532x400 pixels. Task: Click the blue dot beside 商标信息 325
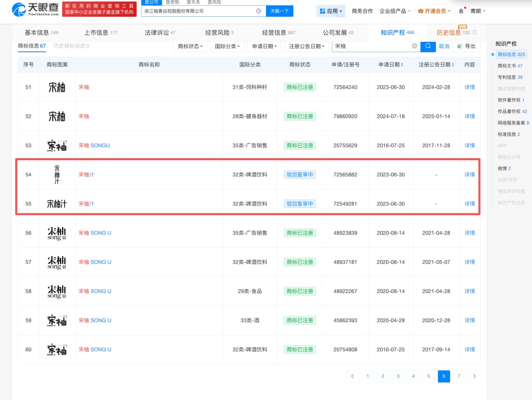[493, 55]
